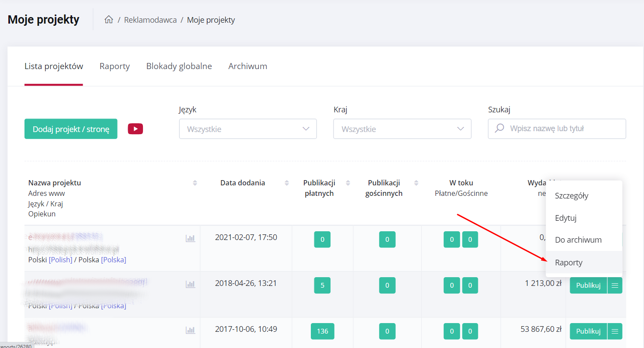Click Publikuj for the 1 213,00 zł project
This screenshot has height=348, width=644.
pos(588,285)
